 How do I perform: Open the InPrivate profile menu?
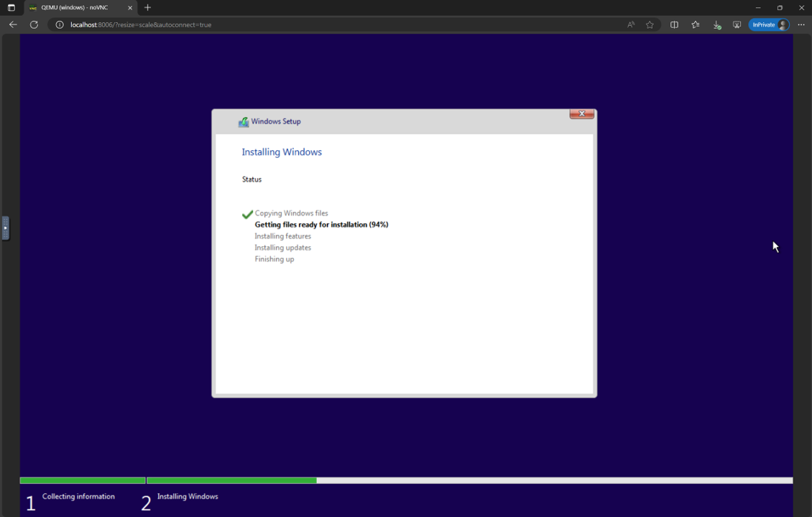[x=768, y=24]
